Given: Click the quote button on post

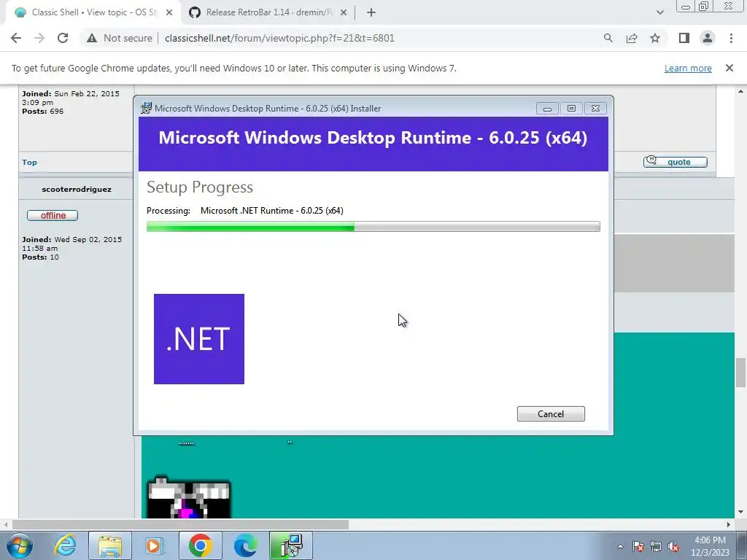Looking at the screenshot, I should pos(675,162).
